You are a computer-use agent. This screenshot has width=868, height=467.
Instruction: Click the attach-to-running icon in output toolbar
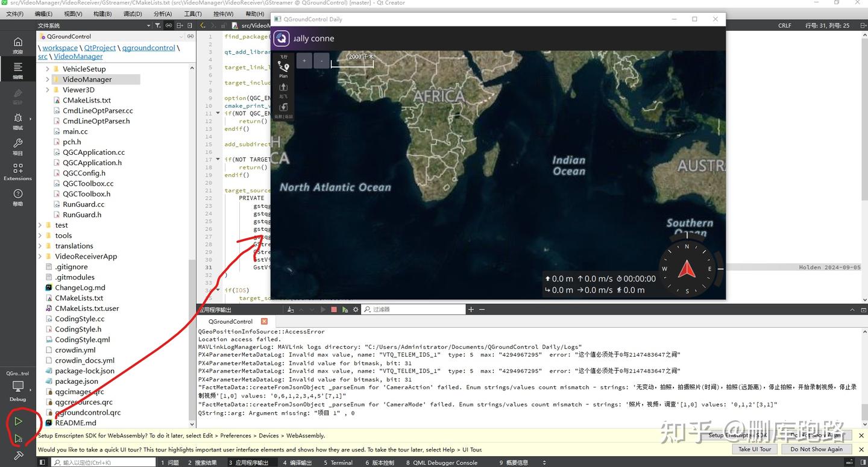click(345, 310)
